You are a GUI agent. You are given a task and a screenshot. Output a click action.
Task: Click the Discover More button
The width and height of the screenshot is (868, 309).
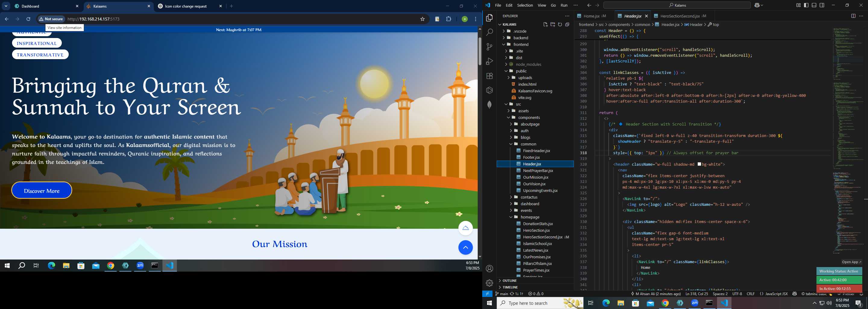pos(42,191)
